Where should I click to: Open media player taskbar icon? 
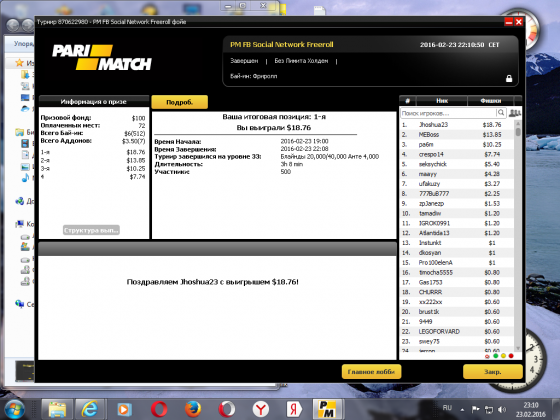coord(125,409)
